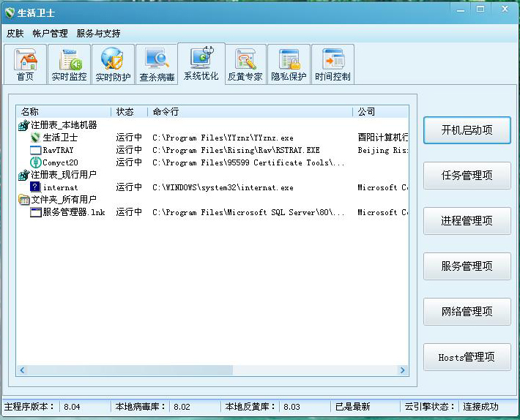Viewport: 520px width, 420px height.
Task: Open 隐私保护 privacy protection icon
Action: (x=289, y=64)
